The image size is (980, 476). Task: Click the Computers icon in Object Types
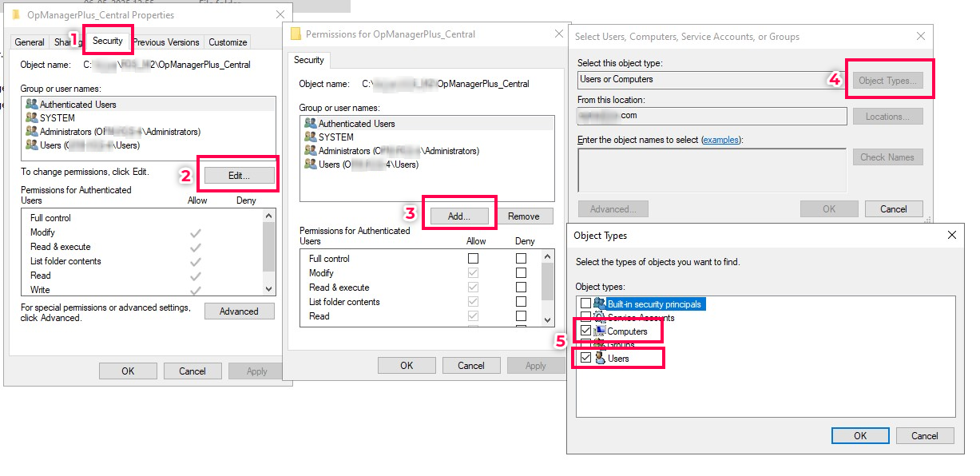click(x=600, y=331)
